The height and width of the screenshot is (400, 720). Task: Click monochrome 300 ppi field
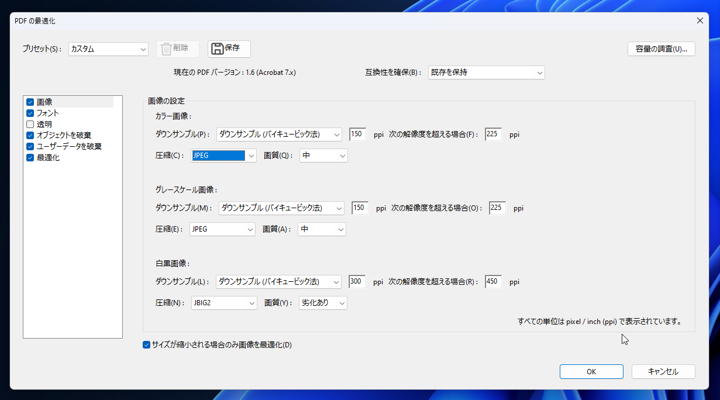(357, 281)
